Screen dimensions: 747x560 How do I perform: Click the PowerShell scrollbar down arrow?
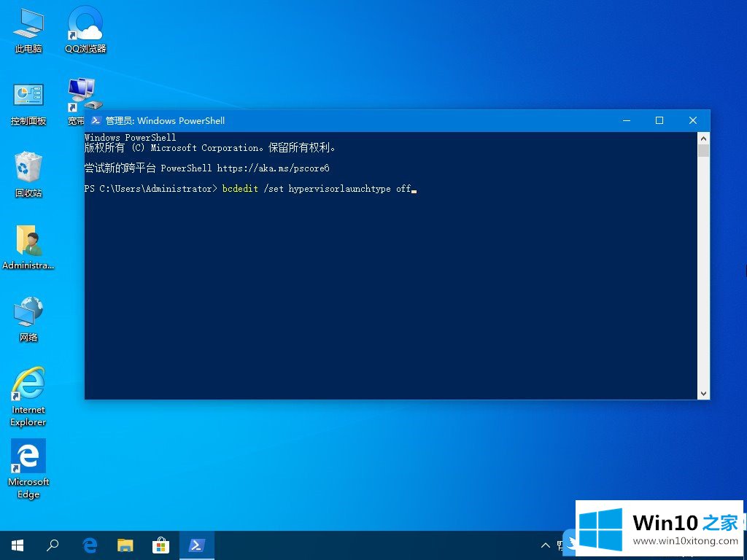703,393
